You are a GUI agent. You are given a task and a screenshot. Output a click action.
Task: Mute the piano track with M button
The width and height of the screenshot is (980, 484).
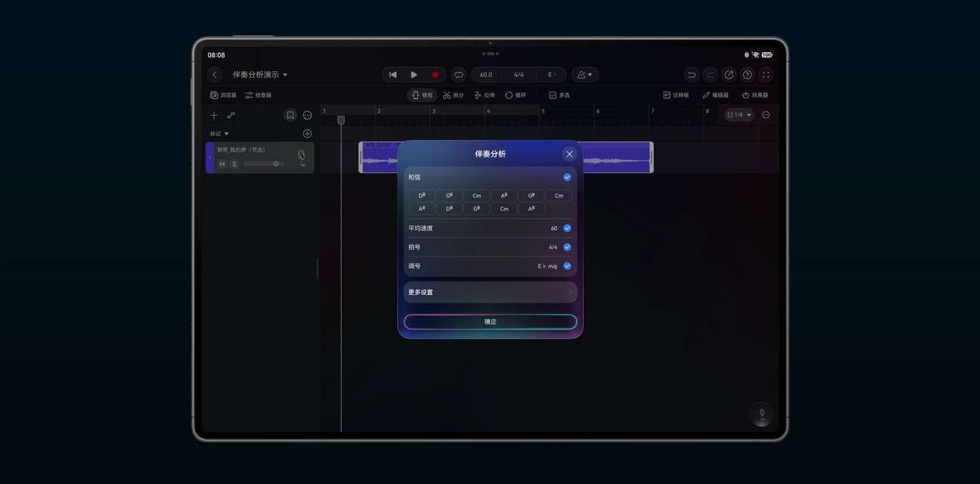point(222,164)
